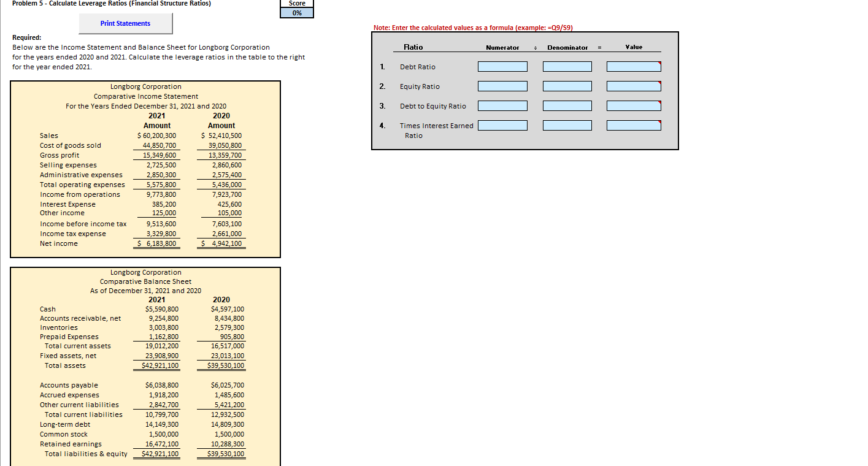This screenshot has height=466, width=868.
Task: Select the Sales 2021 amount cell
Action: 155,135
